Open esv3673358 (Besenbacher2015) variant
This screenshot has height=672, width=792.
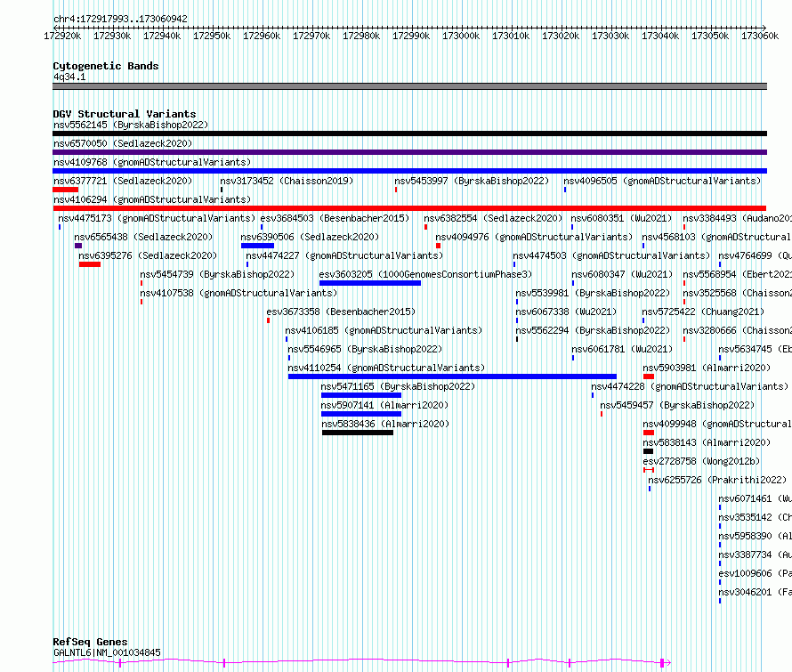pyautogui.click(x=341, y=312)
